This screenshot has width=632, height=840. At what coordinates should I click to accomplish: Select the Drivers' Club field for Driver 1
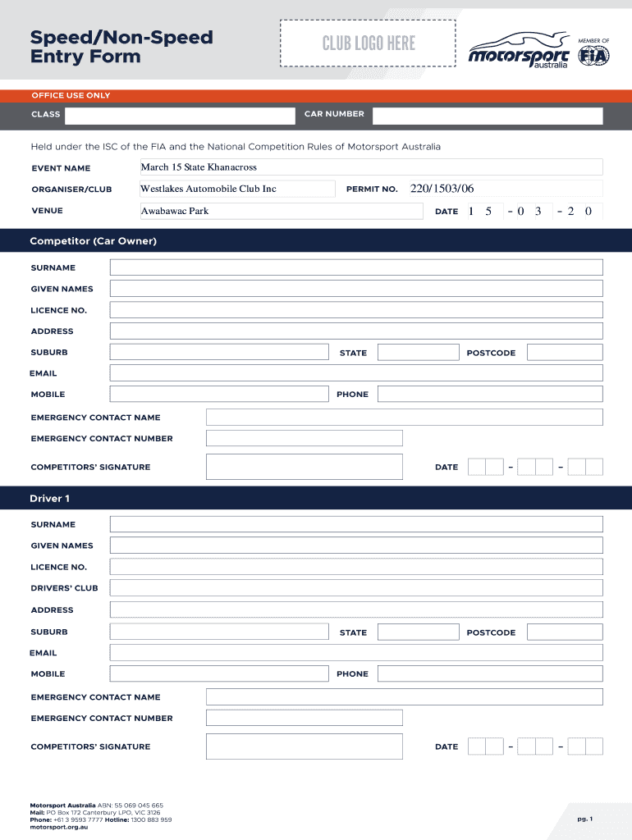tap(356, 588)
